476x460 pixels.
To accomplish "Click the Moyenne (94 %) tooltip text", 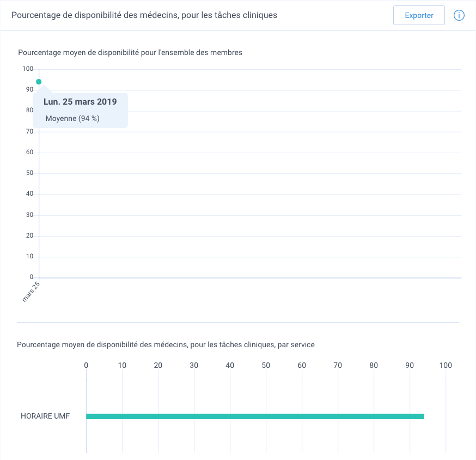I will 72,118.
